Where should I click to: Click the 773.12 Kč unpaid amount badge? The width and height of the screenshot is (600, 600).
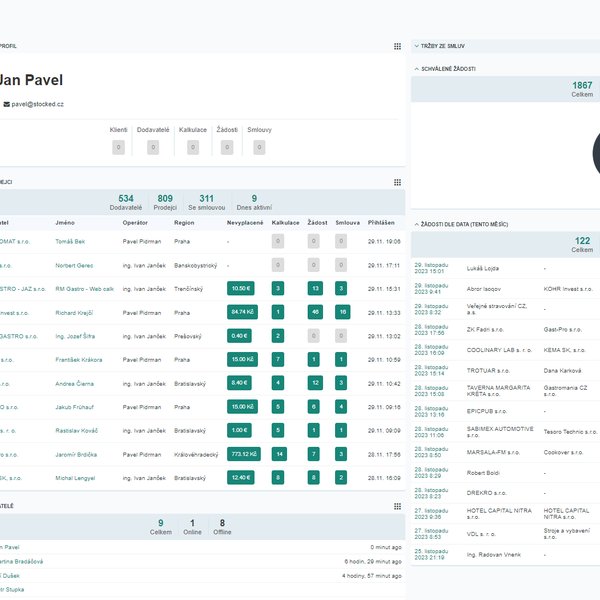(243, 454)
